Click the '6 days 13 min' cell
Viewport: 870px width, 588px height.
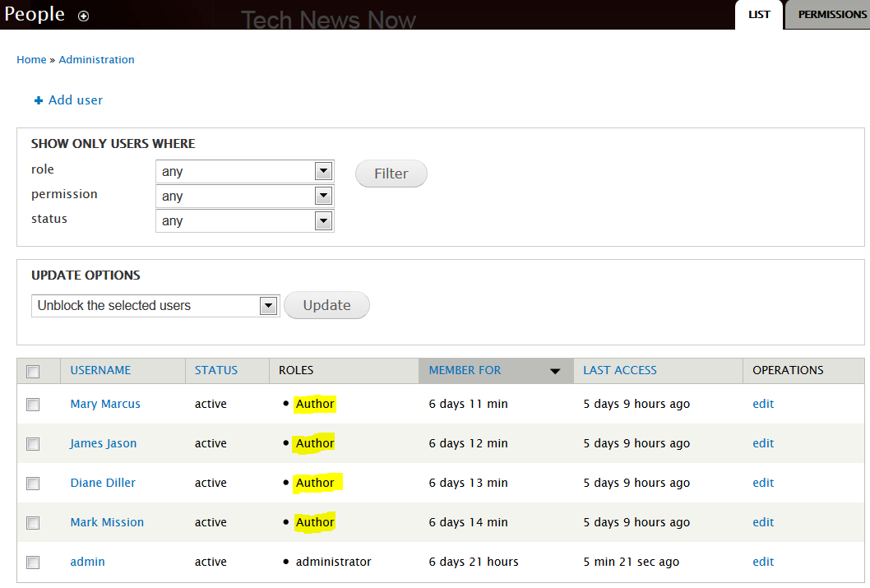[x=468, y=483]
